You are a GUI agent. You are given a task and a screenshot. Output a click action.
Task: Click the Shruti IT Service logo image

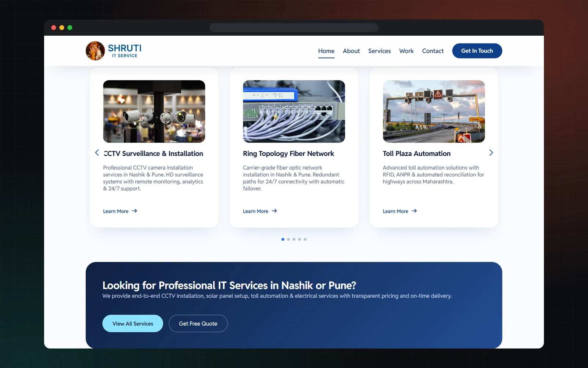pyautogui.click(x=95, y=51)
